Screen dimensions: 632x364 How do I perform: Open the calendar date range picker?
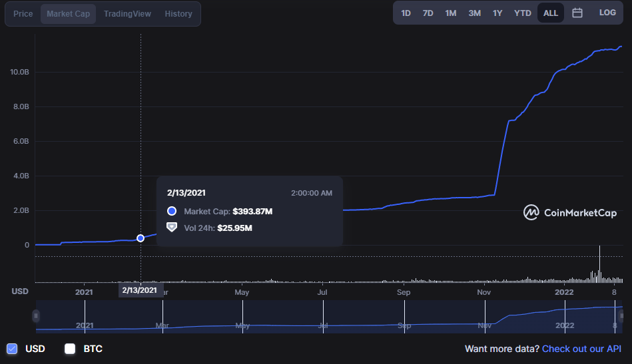click(x=577, y=13)
